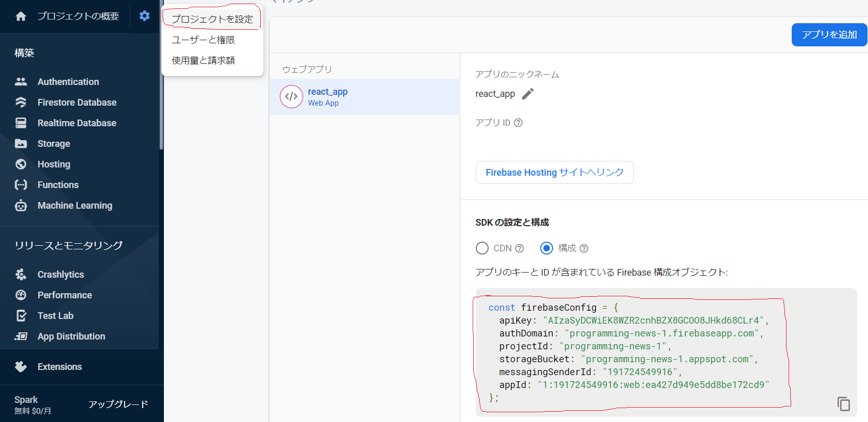868x422 pixels.
Task: Copy the firebaseConfig code snippet
Action: pos(843,404)
